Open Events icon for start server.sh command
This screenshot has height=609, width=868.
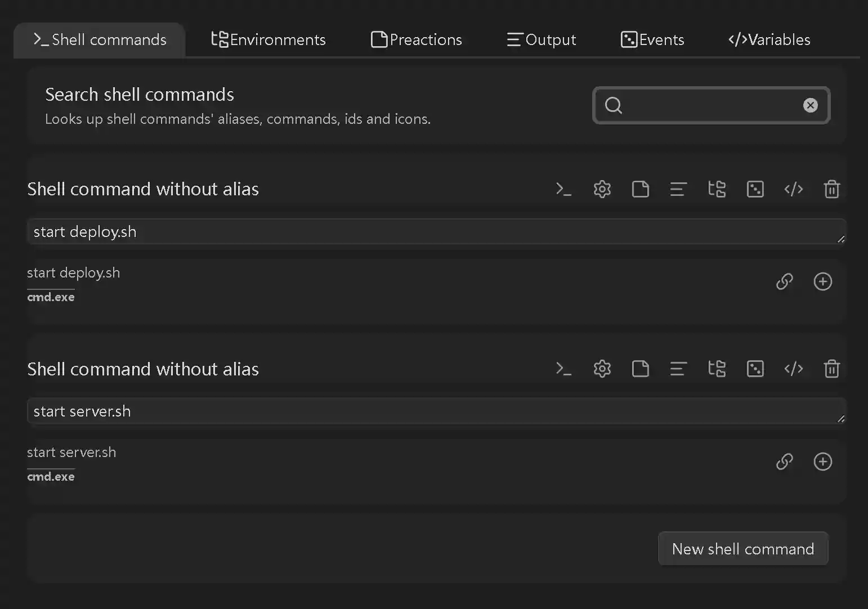755,369
